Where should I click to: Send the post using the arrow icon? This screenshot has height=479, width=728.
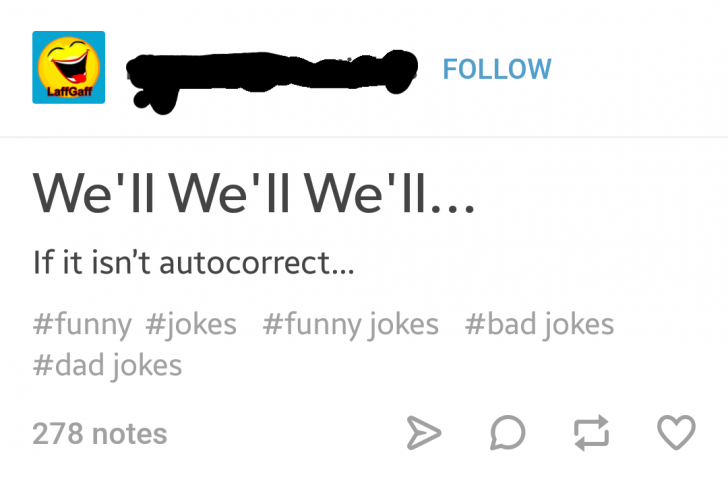(424, 433)
